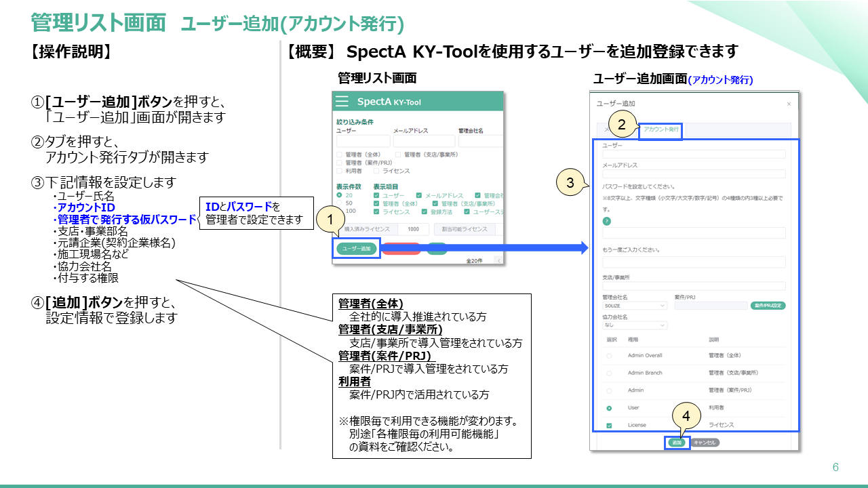Switch to the アカウント発行 tab

click(x=660, y=129)
